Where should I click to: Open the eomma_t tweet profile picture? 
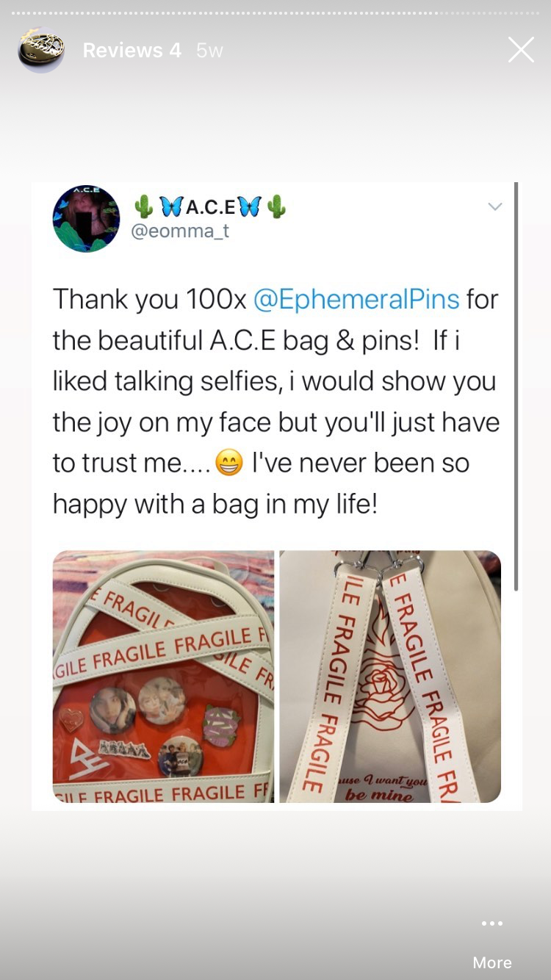pos(86,218)
